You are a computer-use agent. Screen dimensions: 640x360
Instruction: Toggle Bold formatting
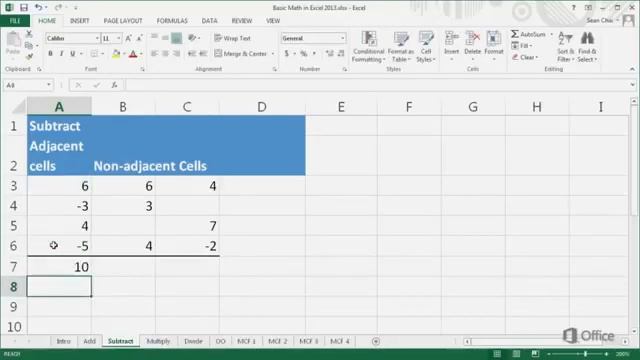point(50,53)
